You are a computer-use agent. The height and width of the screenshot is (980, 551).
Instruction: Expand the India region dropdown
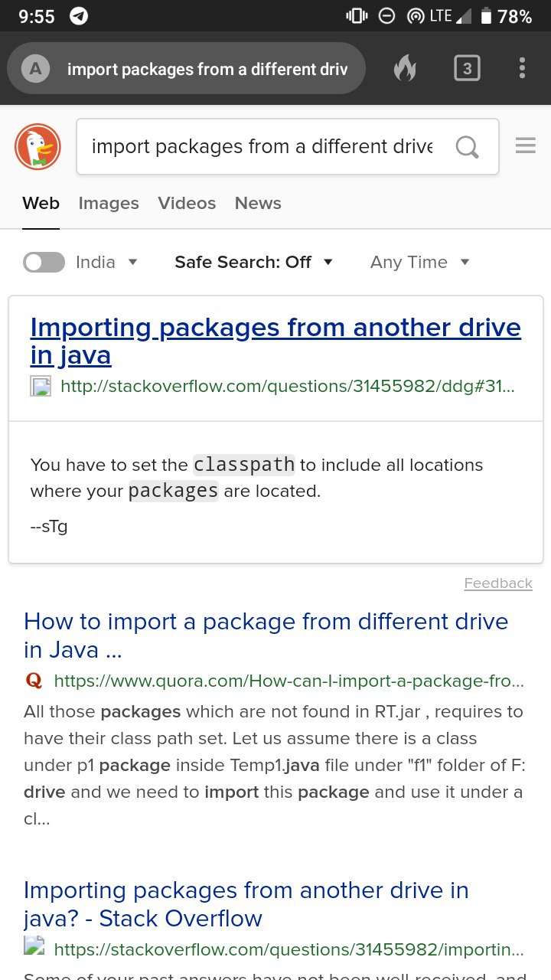(x=107, y=262)
